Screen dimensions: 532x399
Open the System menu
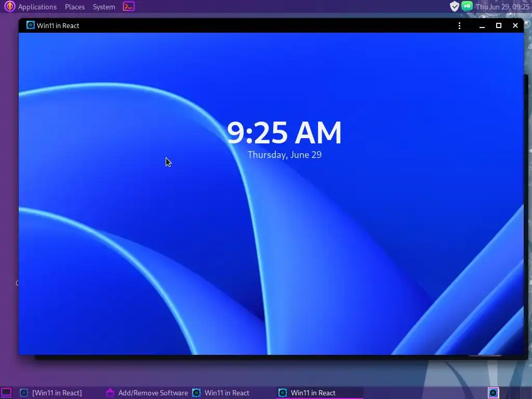pos(104,7)
